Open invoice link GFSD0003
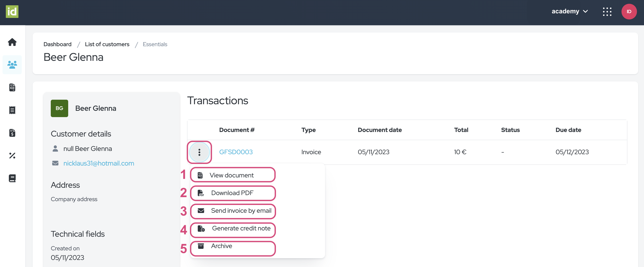The image size is (644, 267). pos(236,152)
